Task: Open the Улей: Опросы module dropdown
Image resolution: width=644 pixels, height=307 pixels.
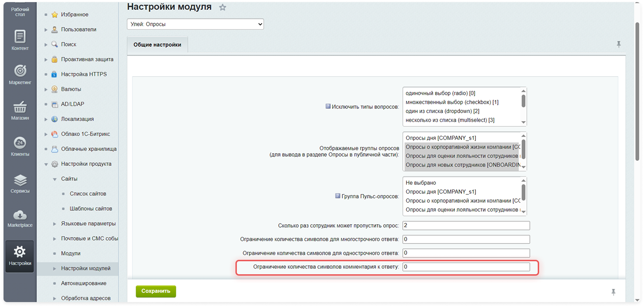Action: point(195,24)
